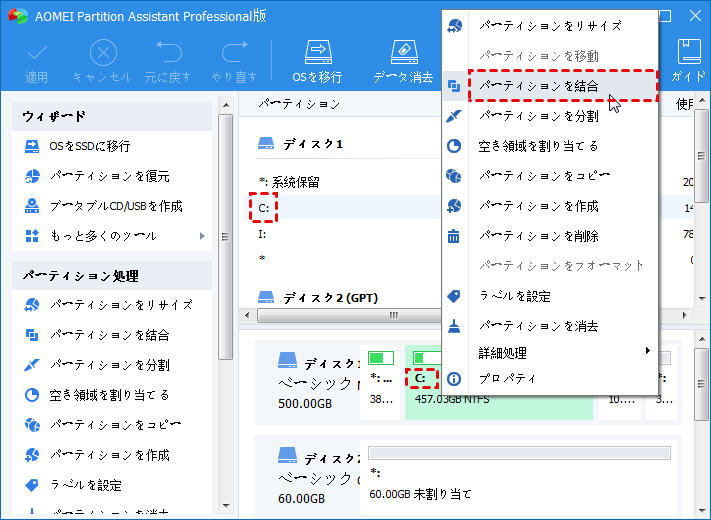Choose パーティションを分割 in context menu

point(550,116)
